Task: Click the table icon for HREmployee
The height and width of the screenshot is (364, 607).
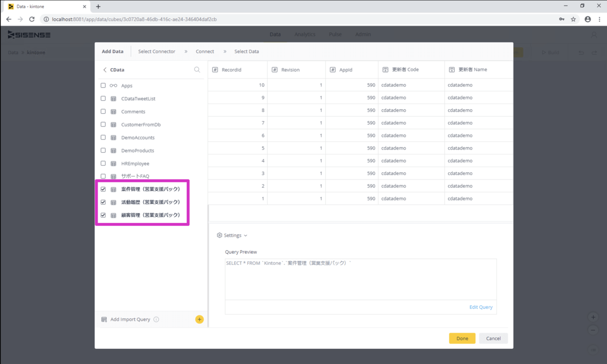Action: pos(113,164)
